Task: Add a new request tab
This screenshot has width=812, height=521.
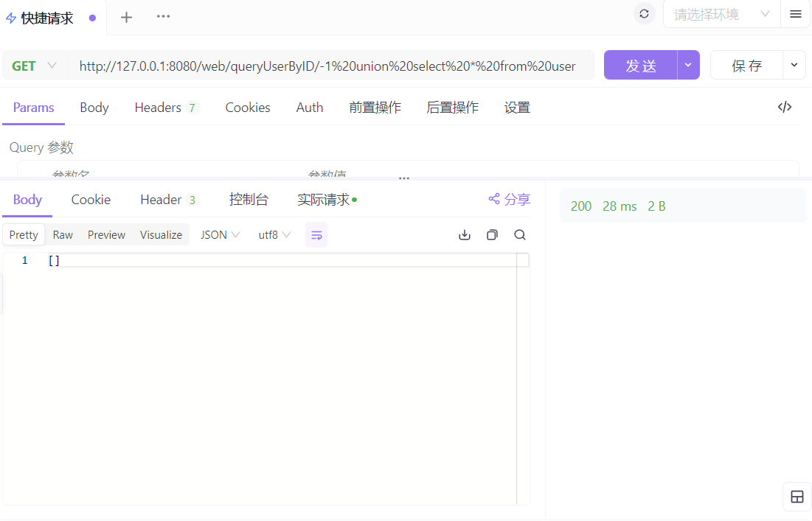Action: (x=126, y=18)
